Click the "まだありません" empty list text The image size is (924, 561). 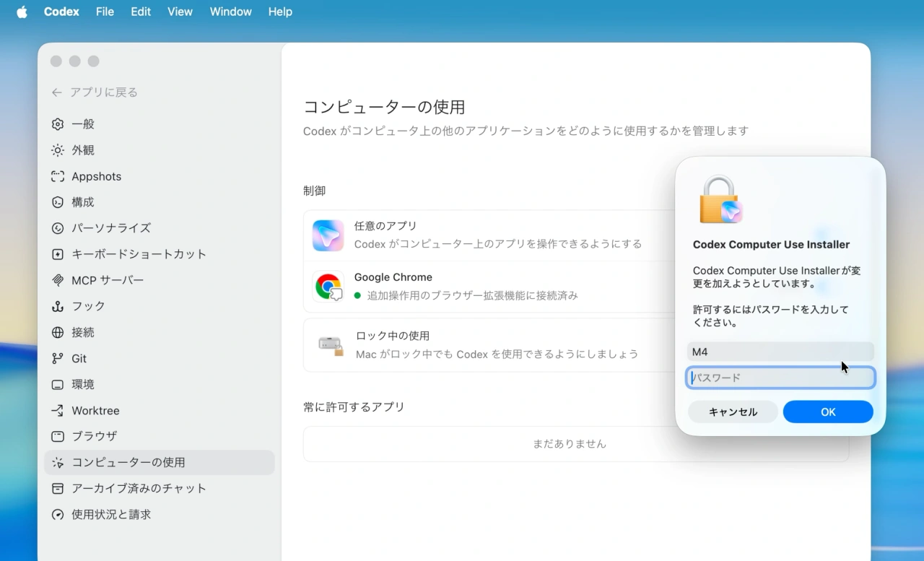point(570,444)
